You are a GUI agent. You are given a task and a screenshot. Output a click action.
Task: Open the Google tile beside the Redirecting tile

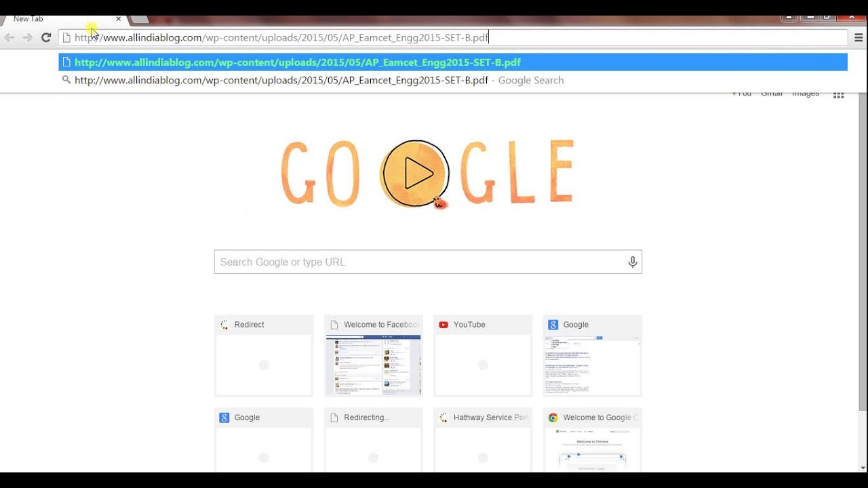pos(264,441)
